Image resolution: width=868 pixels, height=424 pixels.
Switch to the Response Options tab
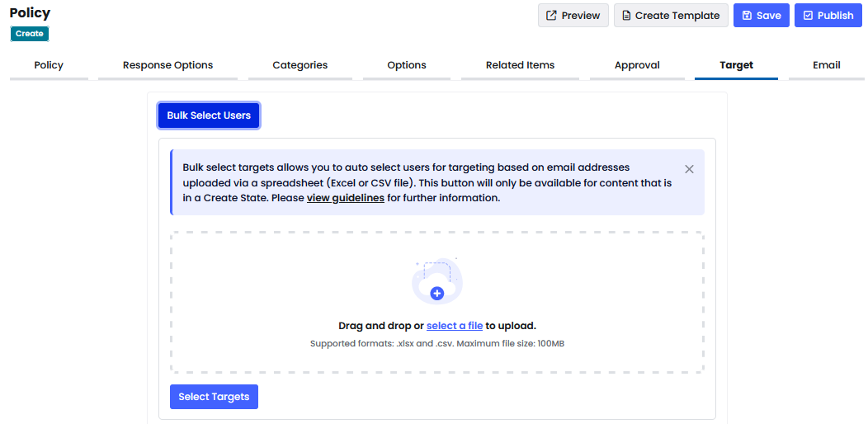point(167,65)
